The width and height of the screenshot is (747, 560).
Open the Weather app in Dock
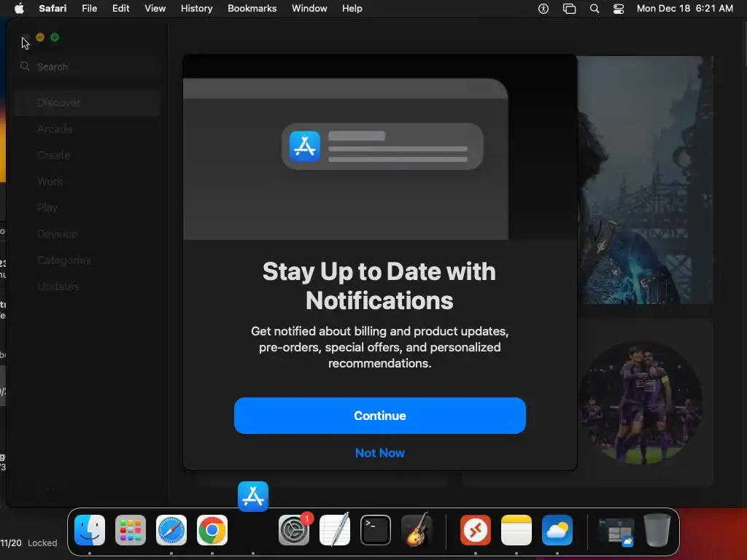pos(557,530)
